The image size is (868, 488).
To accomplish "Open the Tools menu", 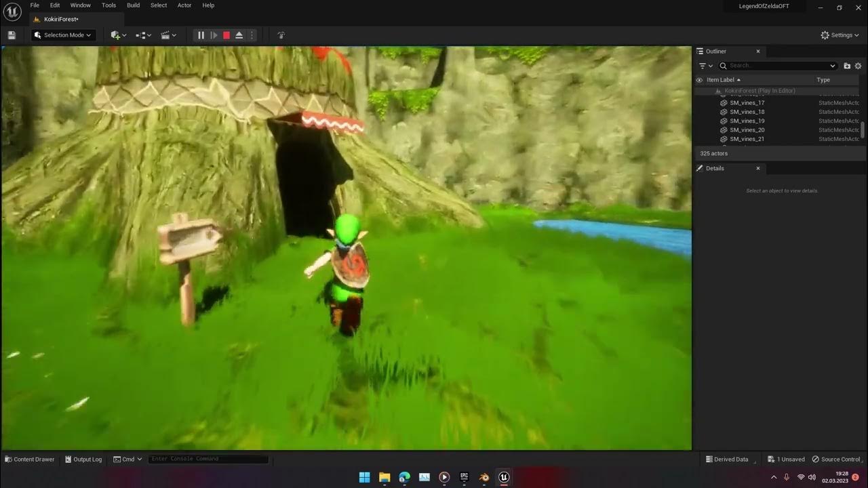I will click(108, 5).
